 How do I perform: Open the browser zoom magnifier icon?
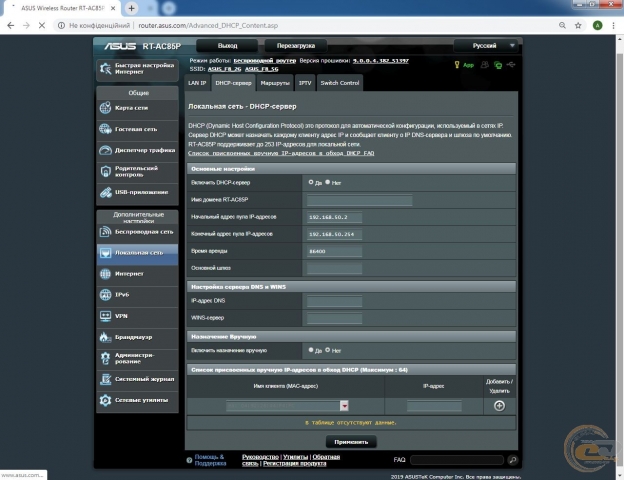(x=562, y=25)
